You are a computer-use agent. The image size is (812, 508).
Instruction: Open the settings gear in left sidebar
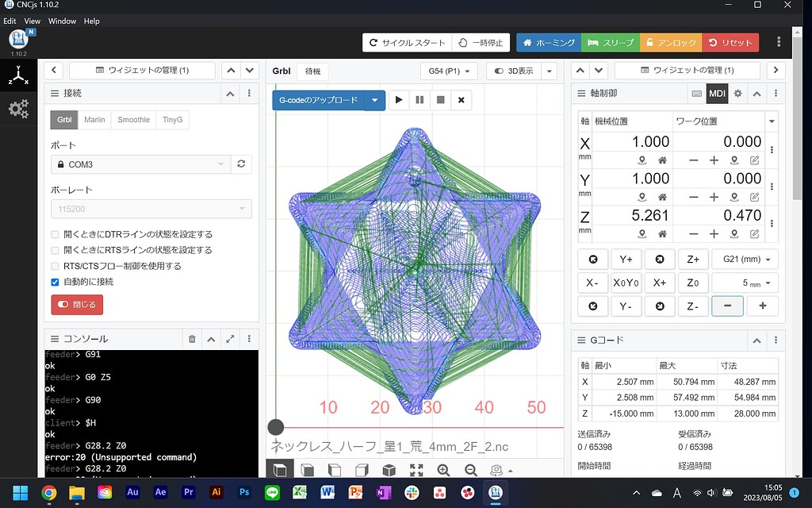19,108
